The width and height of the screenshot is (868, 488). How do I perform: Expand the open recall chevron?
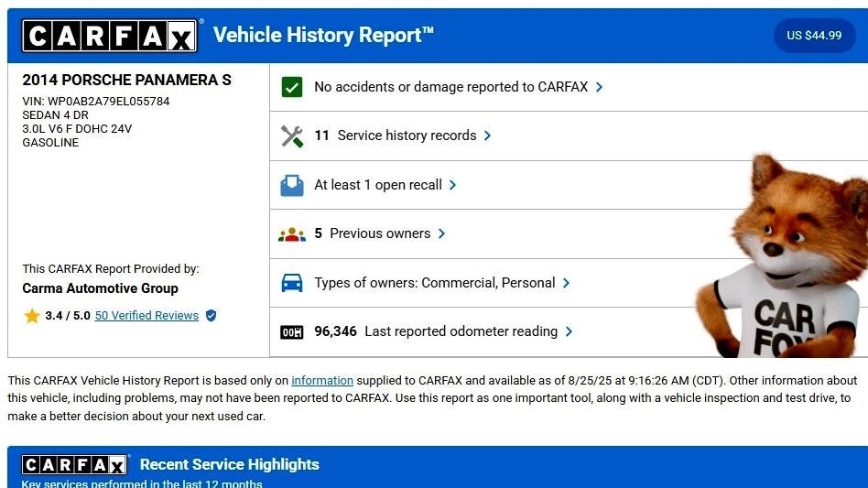click(453, 185)
